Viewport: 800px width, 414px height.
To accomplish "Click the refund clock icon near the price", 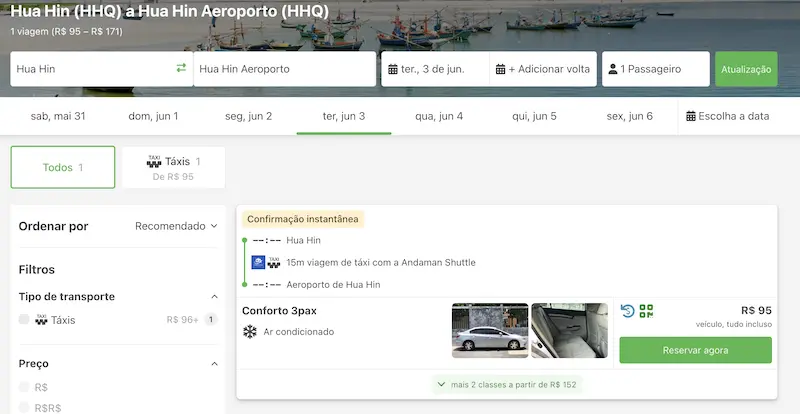I will (x=627, y=311).
